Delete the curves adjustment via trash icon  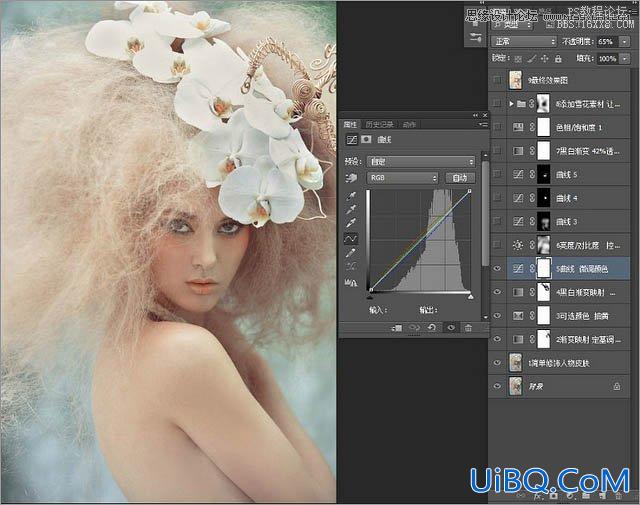point(469,328)
